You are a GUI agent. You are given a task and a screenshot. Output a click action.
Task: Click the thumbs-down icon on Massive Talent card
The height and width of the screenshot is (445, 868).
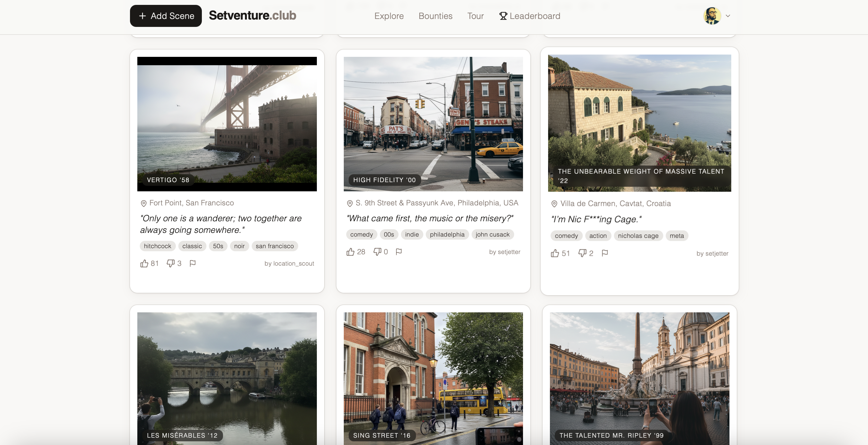(582, 253)
